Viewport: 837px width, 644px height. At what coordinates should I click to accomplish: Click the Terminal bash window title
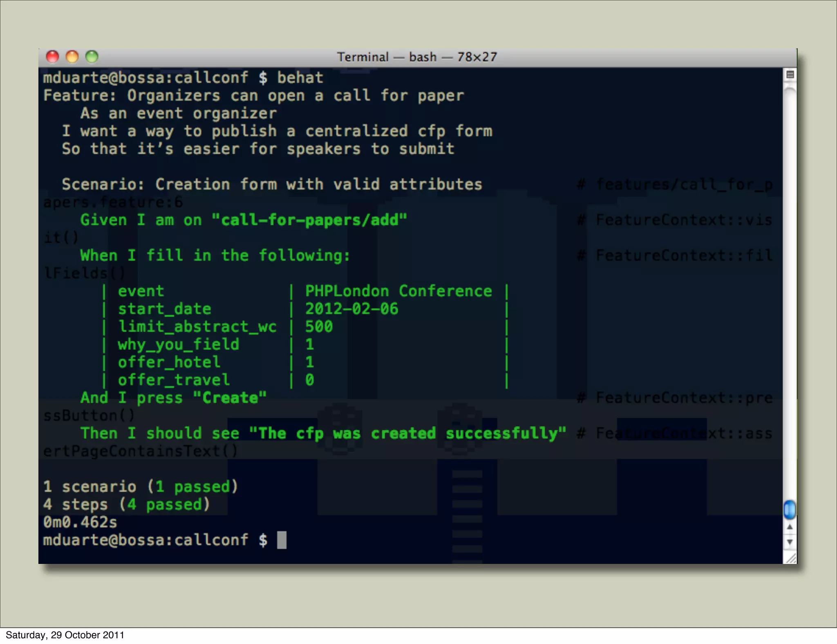click(x=417, y=57)
